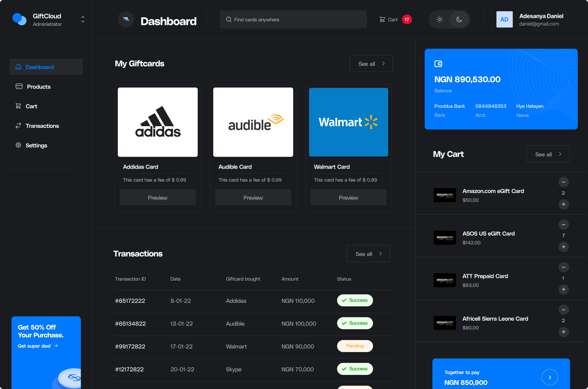Increase Amazon.com eGift Card quantity
The width and height of the screenshot is (588, 389).
pyautogui.click(x=563, y=204)
